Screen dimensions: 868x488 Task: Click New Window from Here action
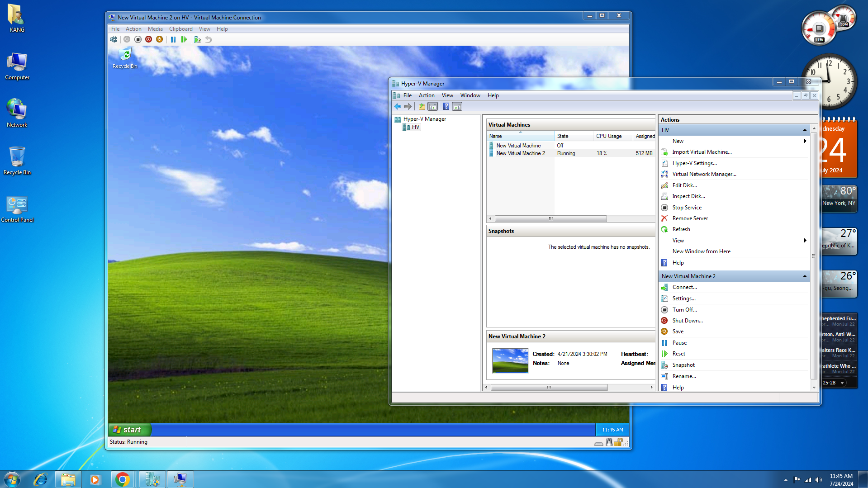pos(701,251)
